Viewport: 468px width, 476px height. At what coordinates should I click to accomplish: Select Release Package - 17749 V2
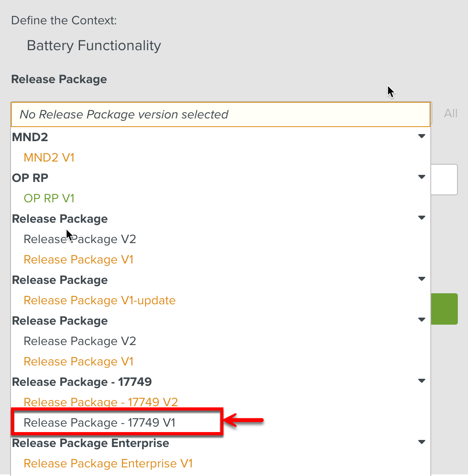(x=101, y=402)
